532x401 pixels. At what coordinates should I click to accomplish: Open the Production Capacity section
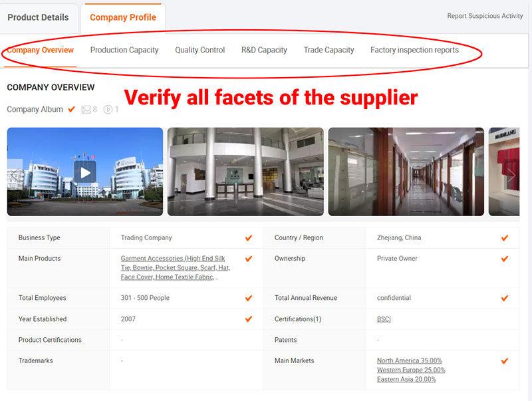124,50
